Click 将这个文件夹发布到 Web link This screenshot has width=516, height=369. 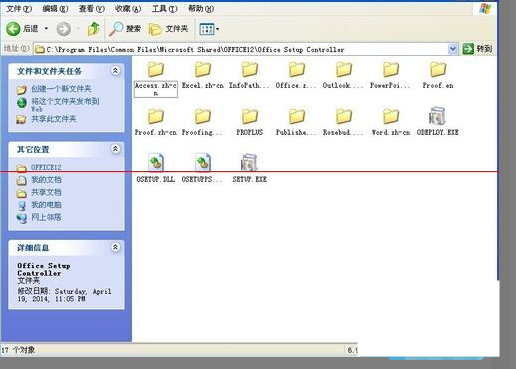point(65,105)
